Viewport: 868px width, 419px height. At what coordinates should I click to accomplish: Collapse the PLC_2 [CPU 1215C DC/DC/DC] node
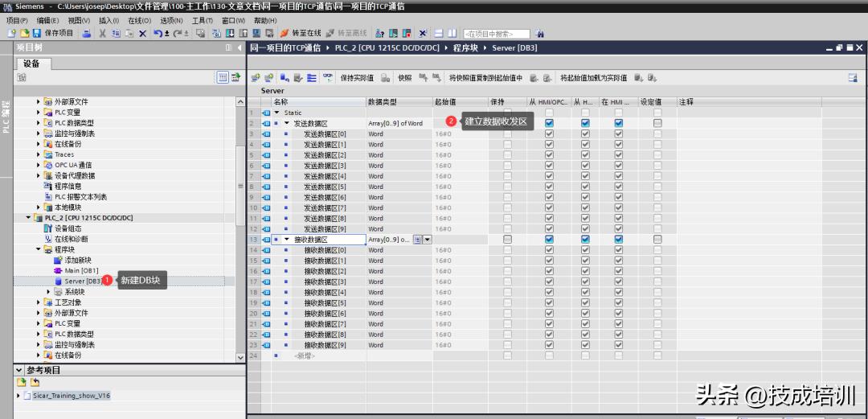pyautogui.click(x=28, y=218)
